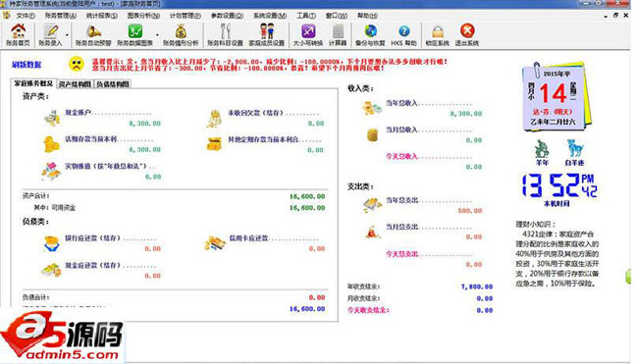
Task: Open the 工具(T) menu
Action: tap(306, 16)
